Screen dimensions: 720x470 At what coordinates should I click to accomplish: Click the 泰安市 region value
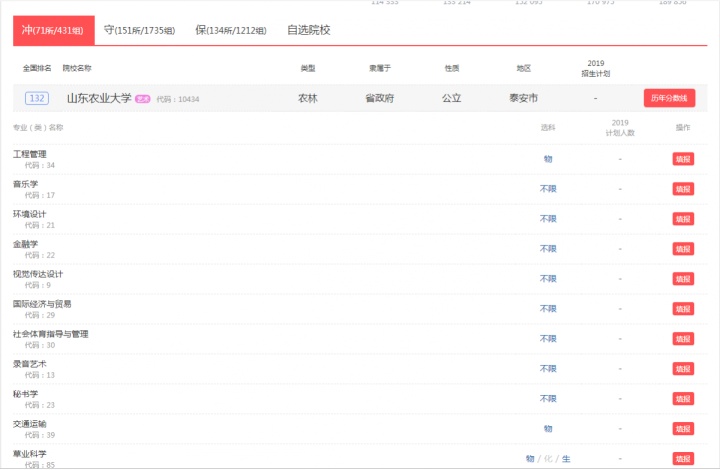tap(523, 98)
